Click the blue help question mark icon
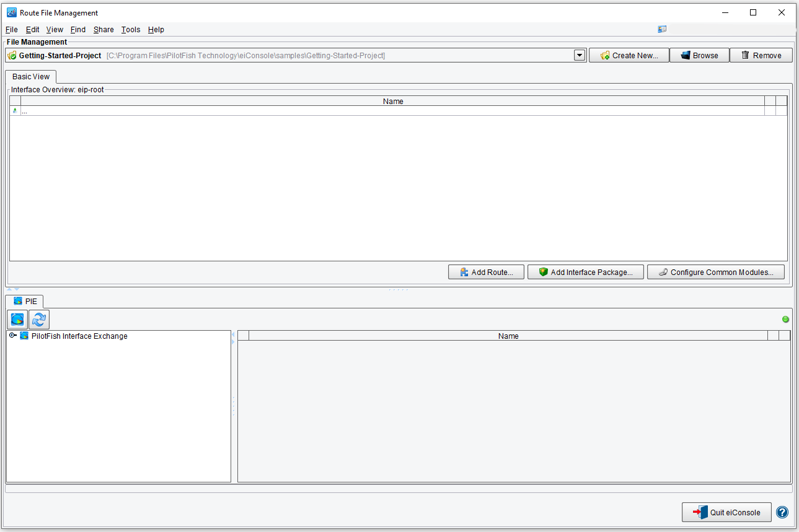799x532 pixels. click(x=782, y=512)
